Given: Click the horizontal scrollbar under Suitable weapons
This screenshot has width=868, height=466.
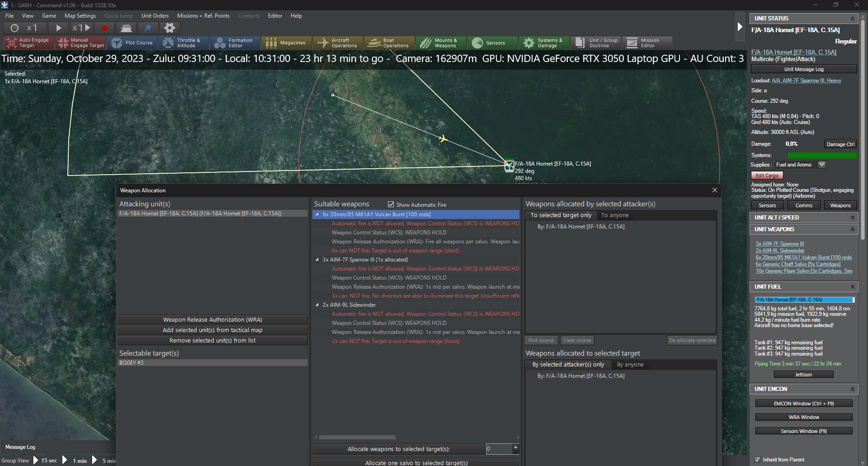Looking at the screenshot, I should coord(357,437).
